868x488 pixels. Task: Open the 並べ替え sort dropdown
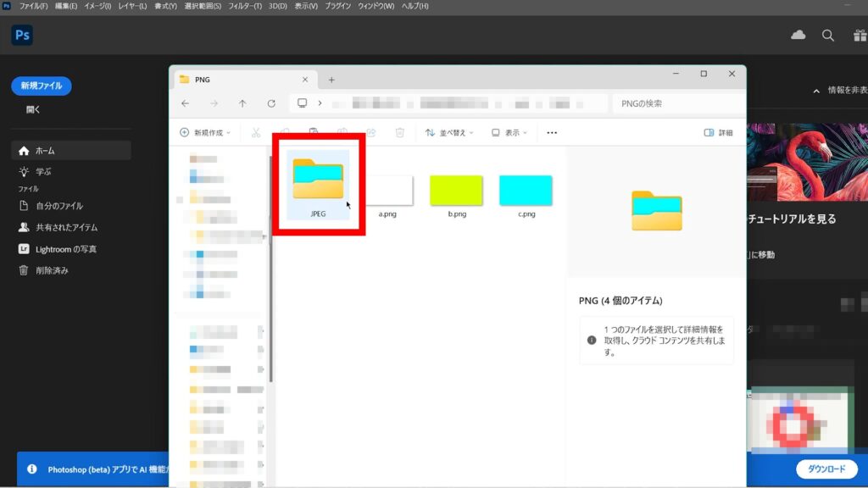coord(449,133)
